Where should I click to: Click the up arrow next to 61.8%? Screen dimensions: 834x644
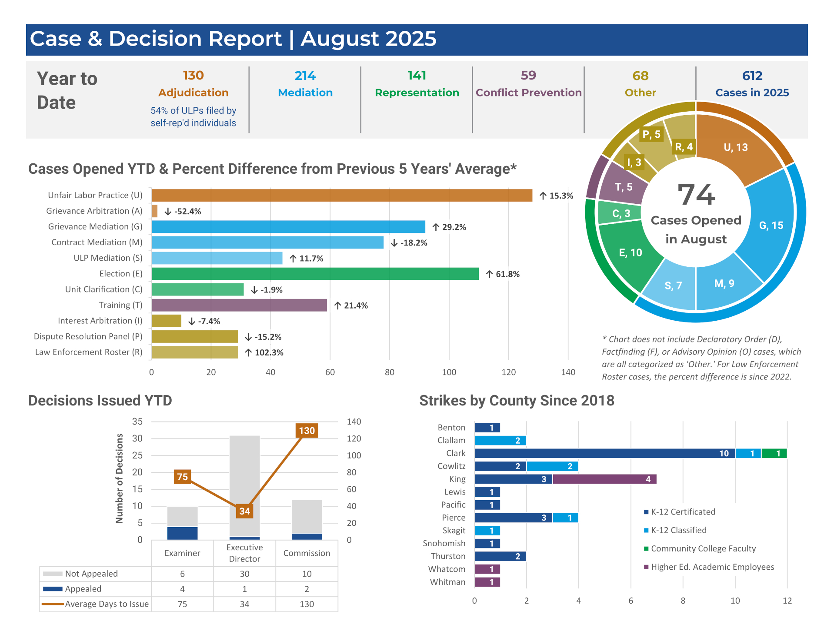489,274
